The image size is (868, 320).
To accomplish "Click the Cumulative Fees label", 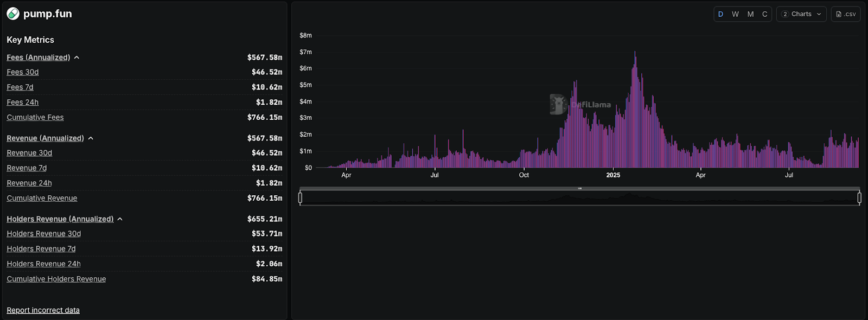I will click(35, 117).
